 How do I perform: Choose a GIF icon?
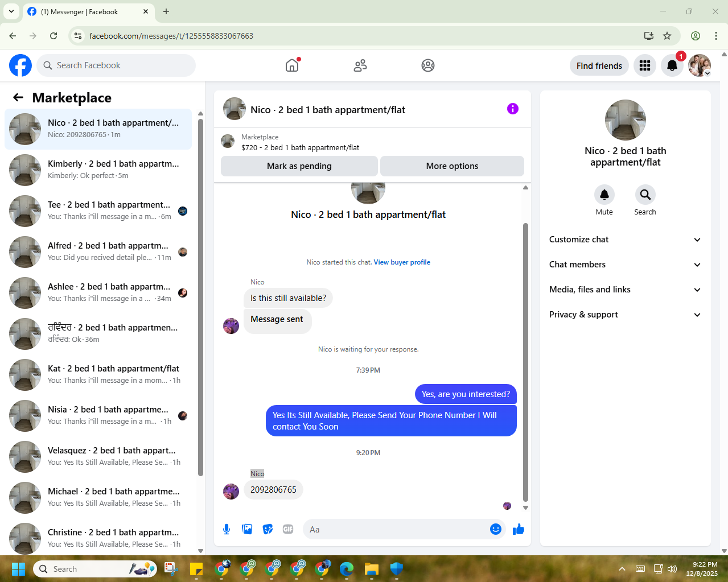tap(288, 529)
